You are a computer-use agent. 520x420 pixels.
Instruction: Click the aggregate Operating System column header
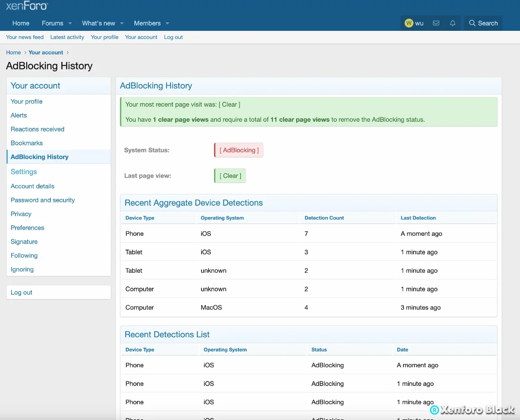pyautogui.click(x=222, y=218)
